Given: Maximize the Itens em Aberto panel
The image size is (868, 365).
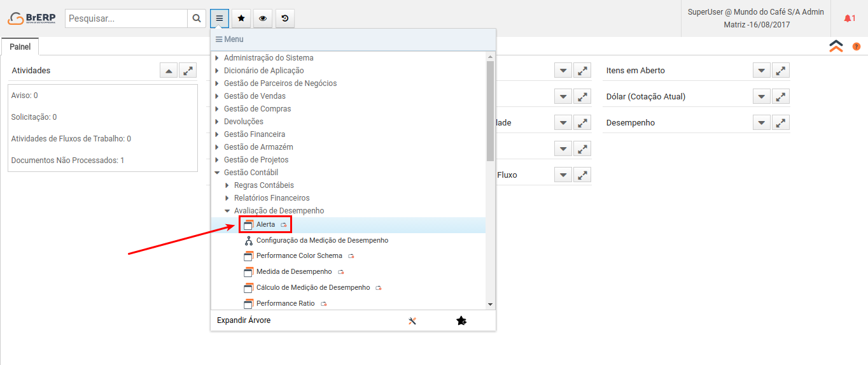Looking at the screenshot, I should 781,71.
